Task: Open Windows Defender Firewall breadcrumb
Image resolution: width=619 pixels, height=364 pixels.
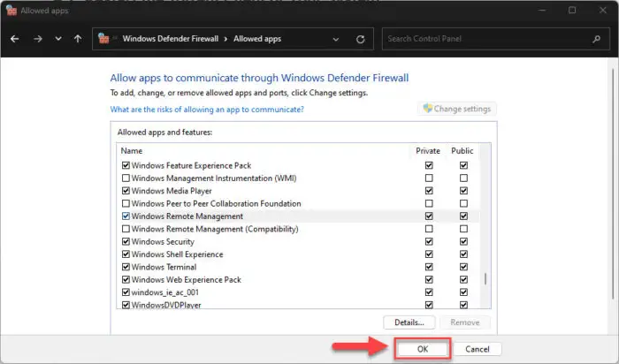Action: tap(170, 39)
